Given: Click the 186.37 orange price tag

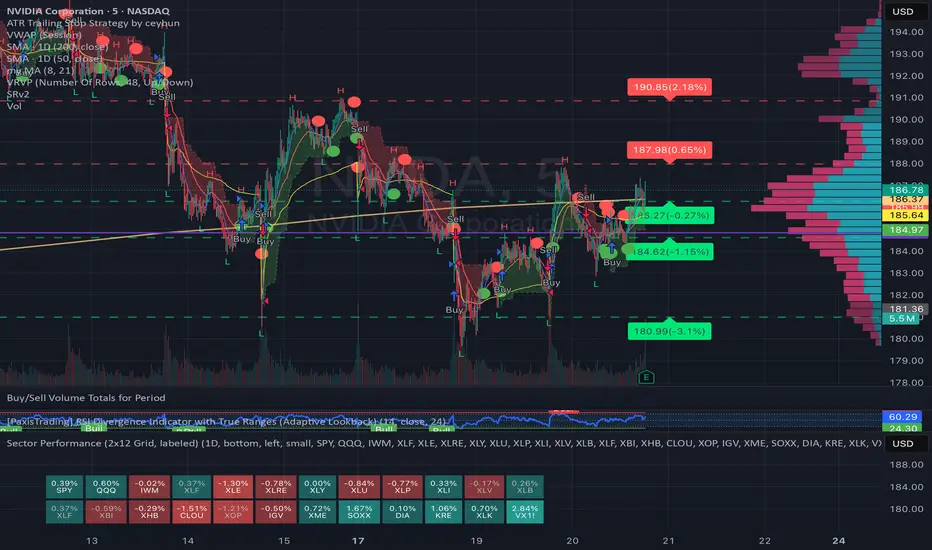Looking at the screenshot, I should point(906,199).
